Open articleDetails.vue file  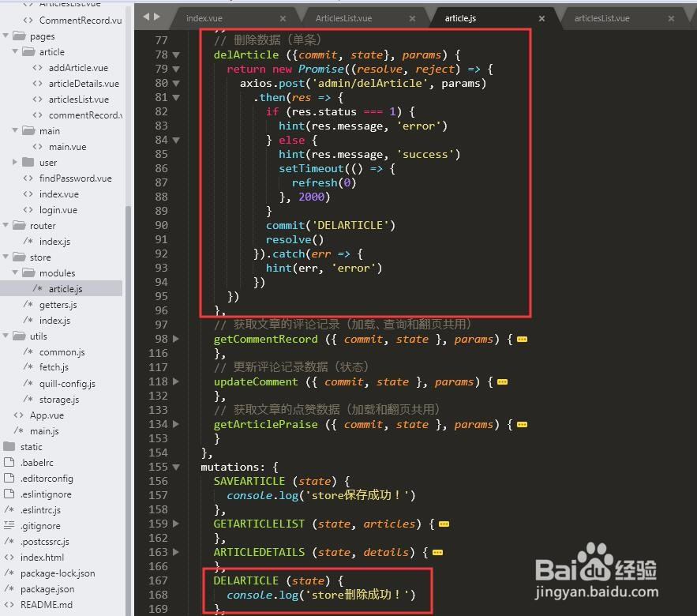pos(84,83)
